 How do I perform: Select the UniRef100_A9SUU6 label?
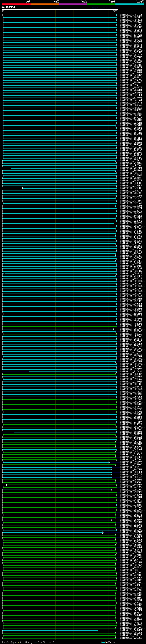point(131,27)
